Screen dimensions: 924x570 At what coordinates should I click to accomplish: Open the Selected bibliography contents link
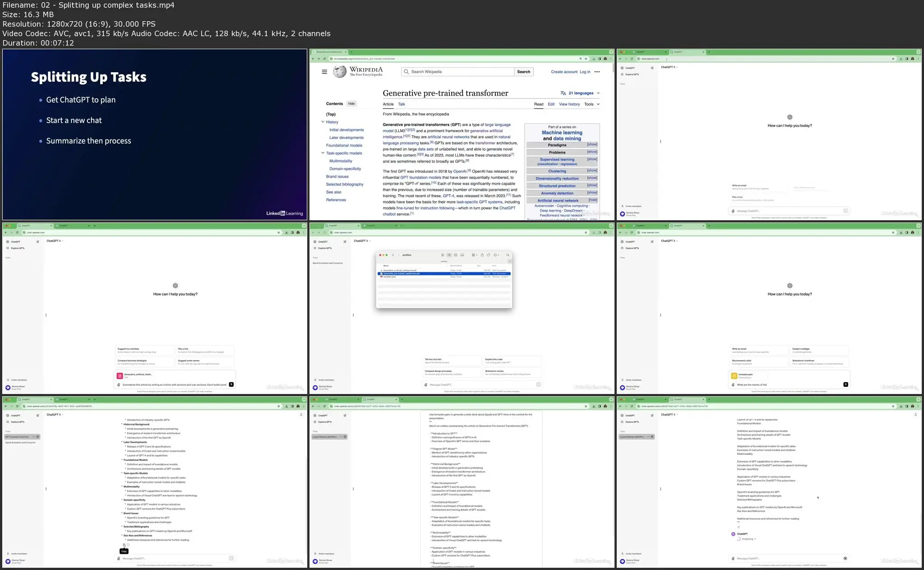pyautogui.click(x=345, y=184)
